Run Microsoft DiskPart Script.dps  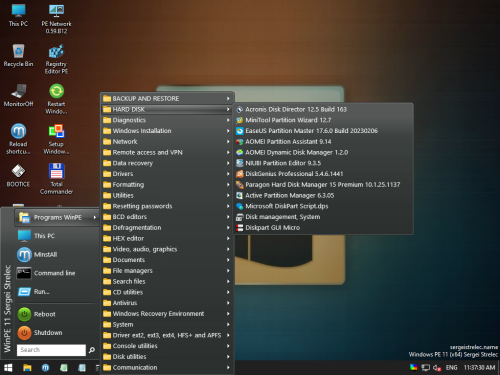pyautogui.click(x=323, y=206)
